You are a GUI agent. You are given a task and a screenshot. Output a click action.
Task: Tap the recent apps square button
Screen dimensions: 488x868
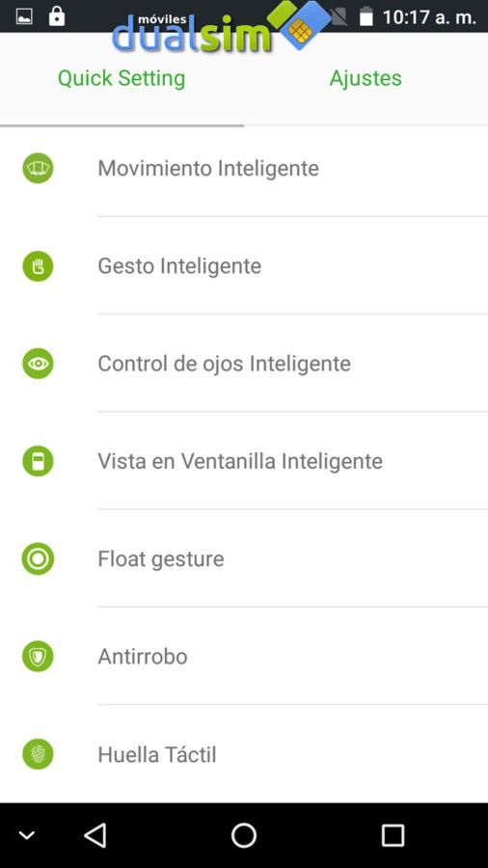click(x=393, y=835)
